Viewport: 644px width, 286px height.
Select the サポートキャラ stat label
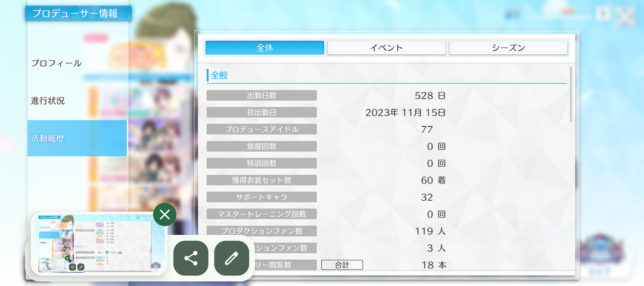pos(262,197)
